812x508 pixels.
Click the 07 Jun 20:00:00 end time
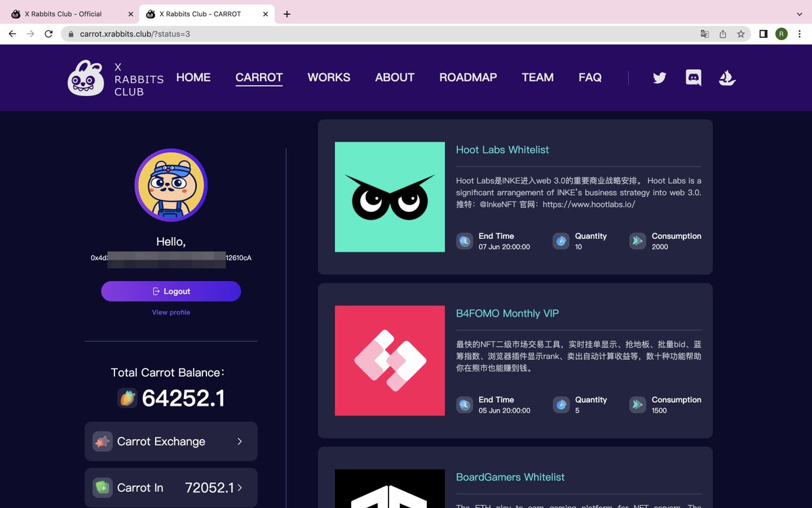click(504, 247)
